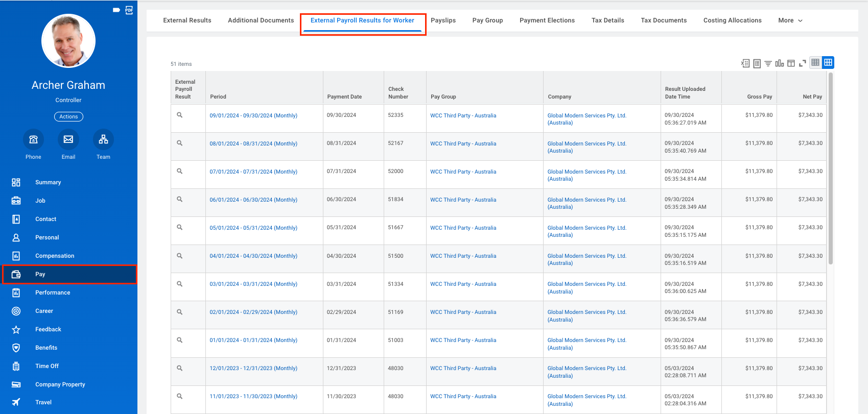Go to Performance in sidebar
The image size is (868, 414).
(68, 293)
